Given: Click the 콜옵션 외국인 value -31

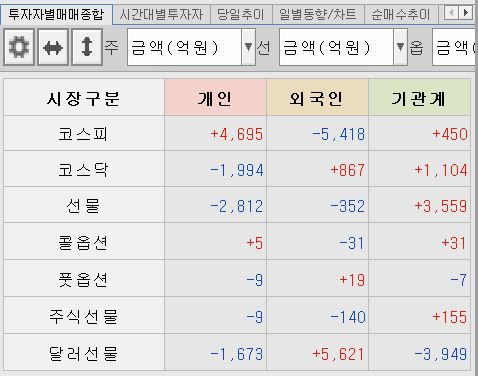Looking at the screenshot, I should [352, 243].
